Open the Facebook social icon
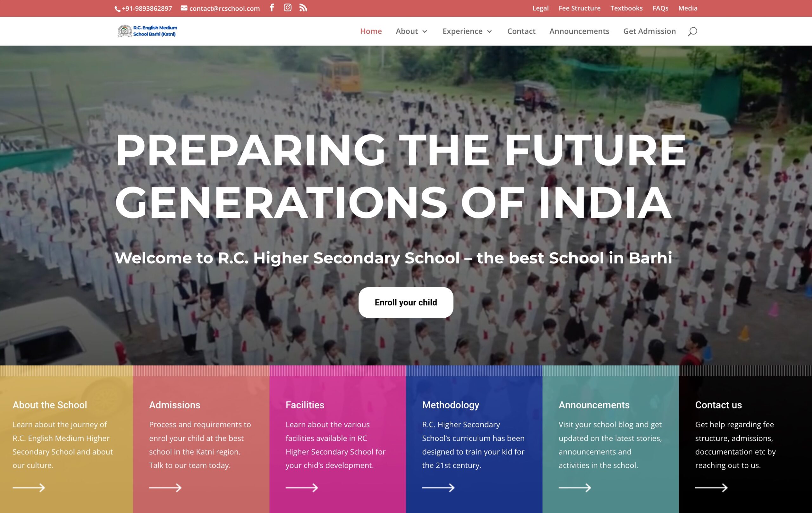 272,8
